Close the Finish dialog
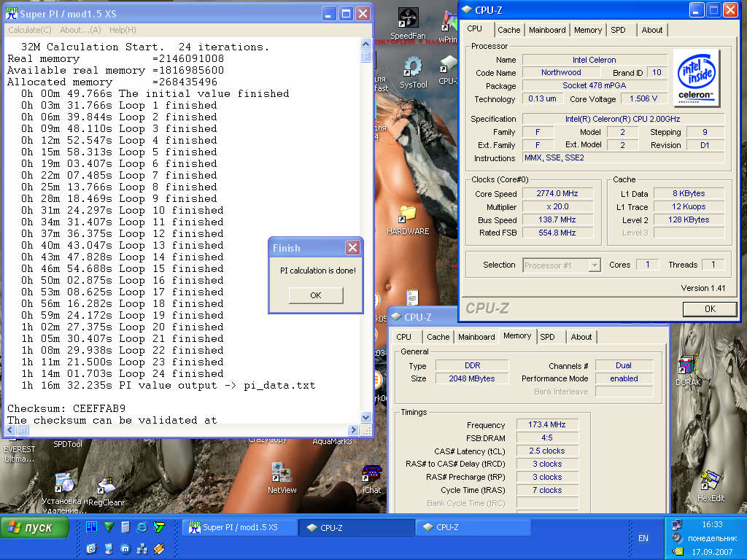The width and height of the screenshot is (747, 560). tap(352, 248)
